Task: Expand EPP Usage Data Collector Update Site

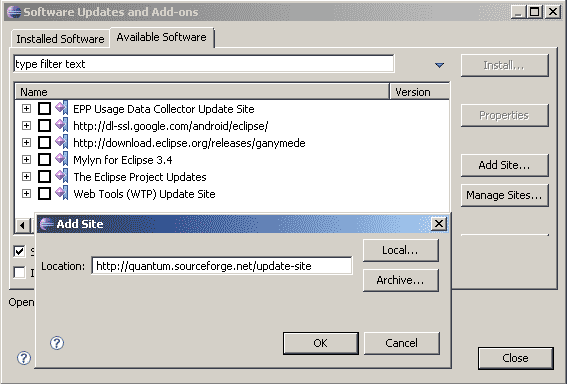Action: pos(26,108)
